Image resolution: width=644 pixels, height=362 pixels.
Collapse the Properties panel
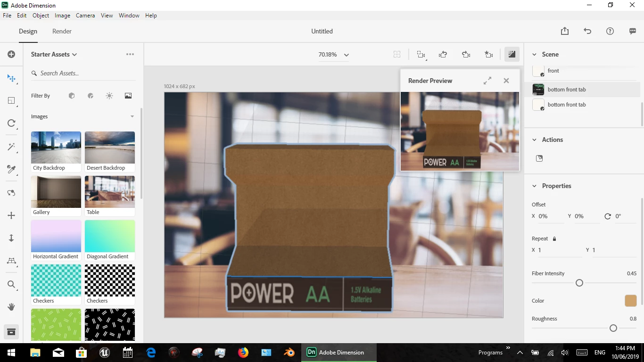coord(534,186)
